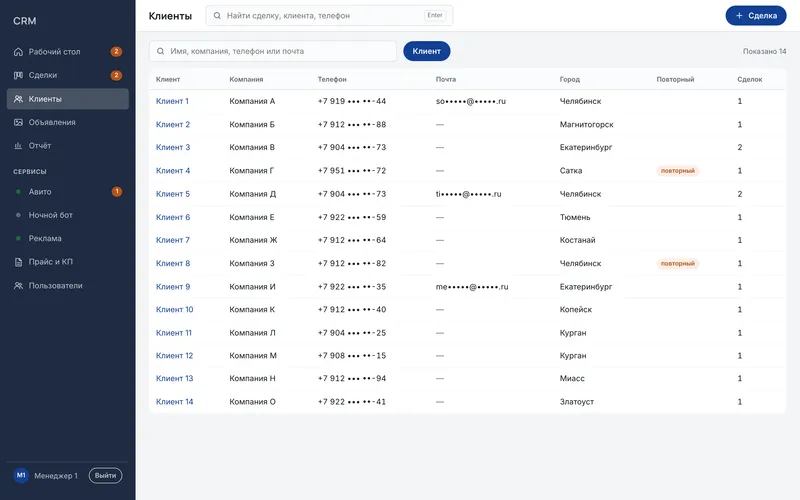Open the Клиент 6 link
Viewport: 800px width, 500px height.
[173, 217]
